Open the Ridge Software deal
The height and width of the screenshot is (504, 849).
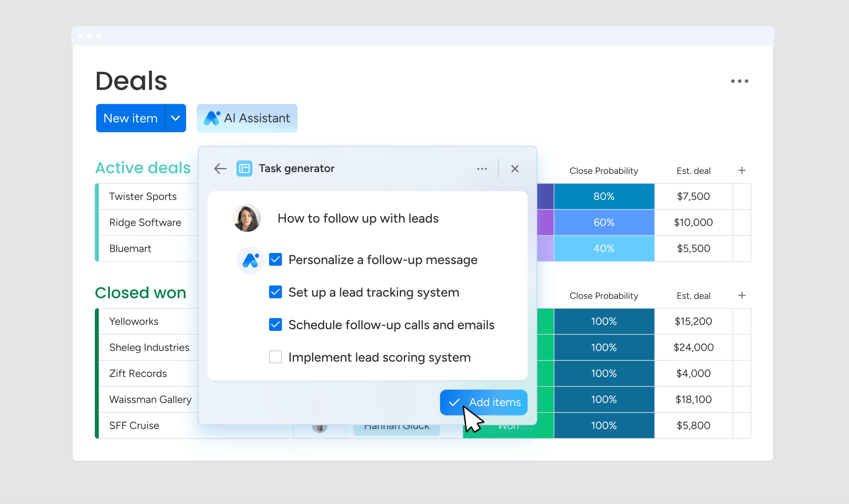(x=145, y=222)
